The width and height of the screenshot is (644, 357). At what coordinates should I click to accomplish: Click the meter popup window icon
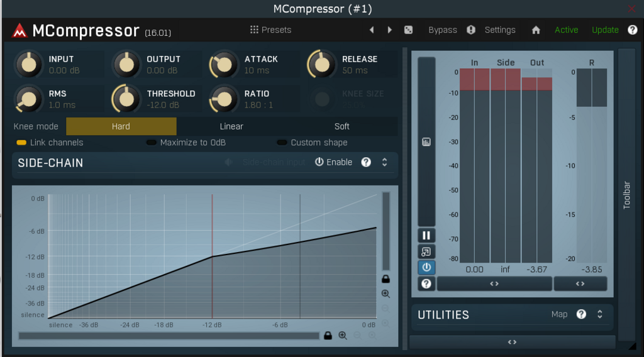[426, 251]
